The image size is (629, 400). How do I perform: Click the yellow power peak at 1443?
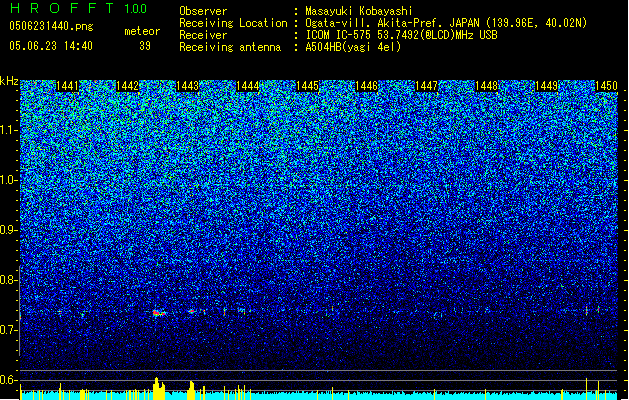click(x=191, y=390)
